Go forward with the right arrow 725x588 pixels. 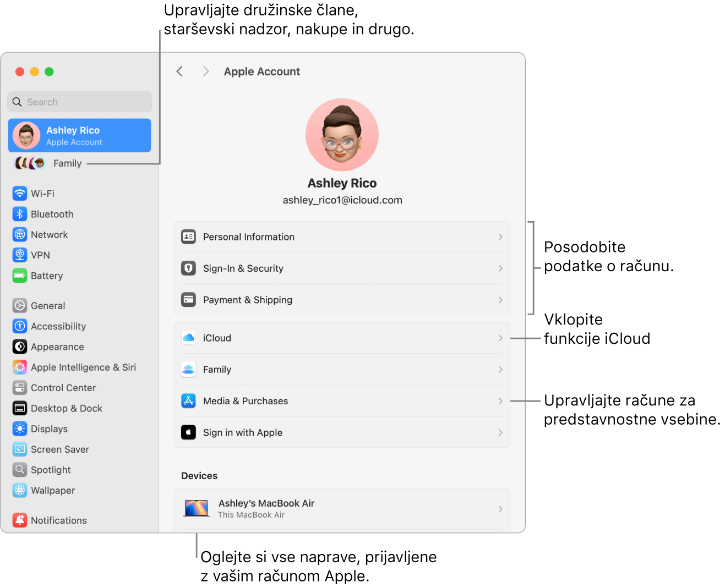point(206,72)
